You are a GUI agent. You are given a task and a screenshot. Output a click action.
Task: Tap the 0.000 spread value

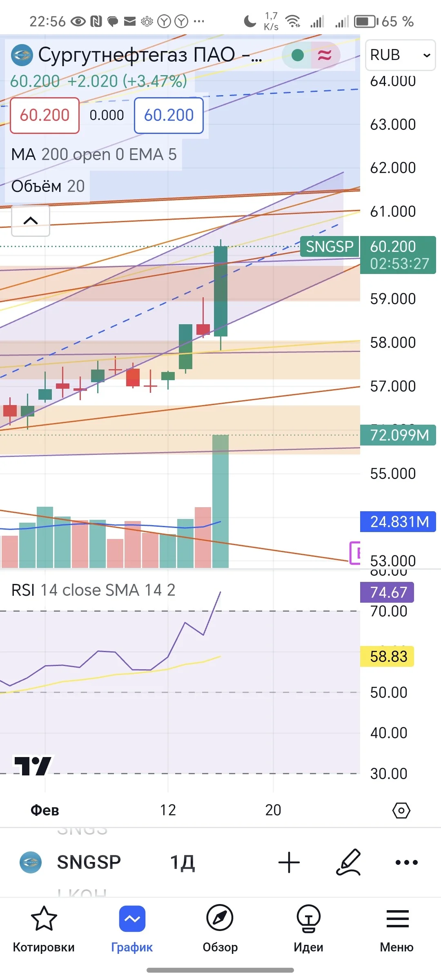(107, 116)
